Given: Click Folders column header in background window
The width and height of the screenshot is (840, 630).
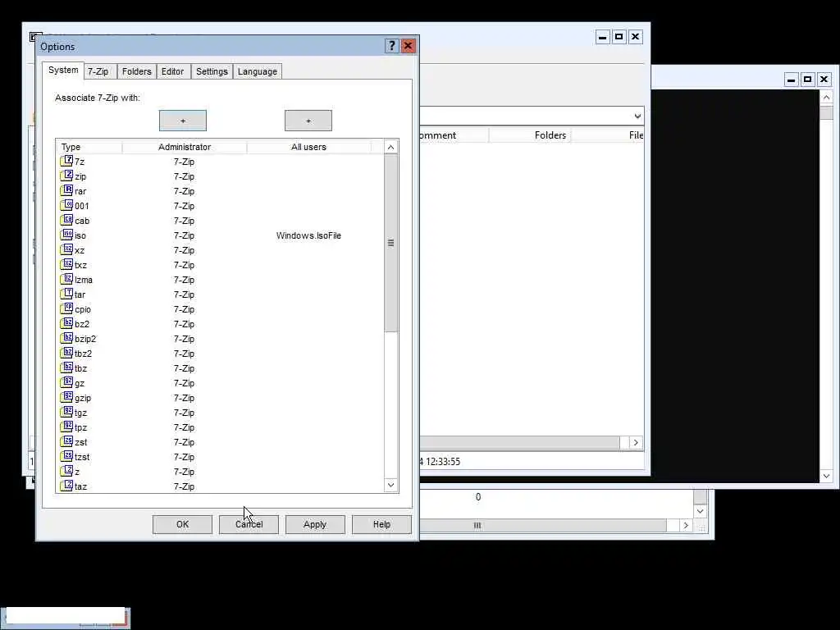Looking at the screenshot, I should coord(529,135).
